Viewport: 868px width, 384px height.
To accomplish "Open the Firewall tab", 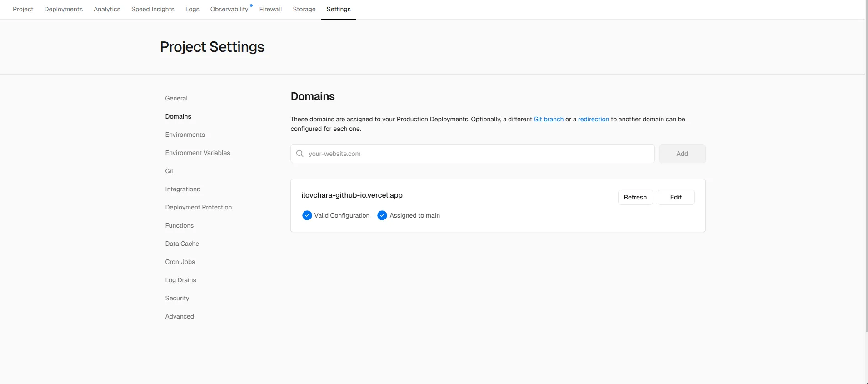I will pyautogui.click(x=270, y=9).
